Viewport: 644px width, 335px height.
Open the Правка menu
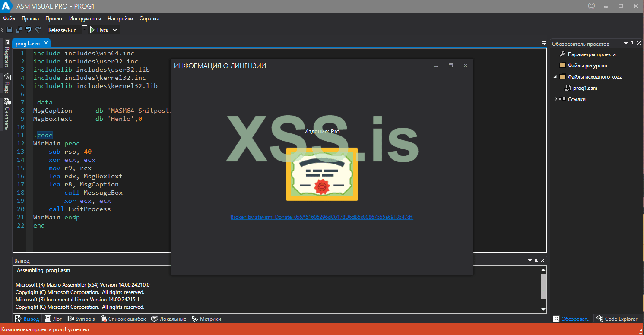pos(30,19)
